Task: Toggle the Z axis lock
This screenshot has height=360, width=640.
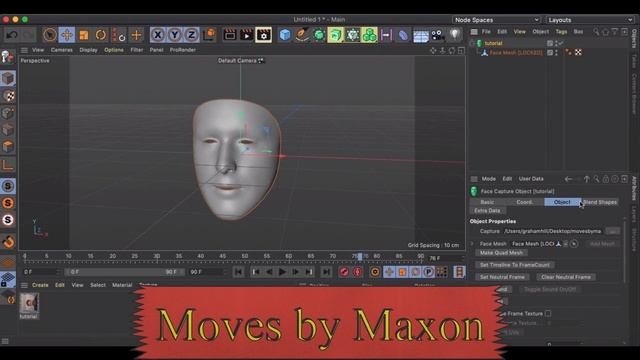Action: tap(191, 35)
